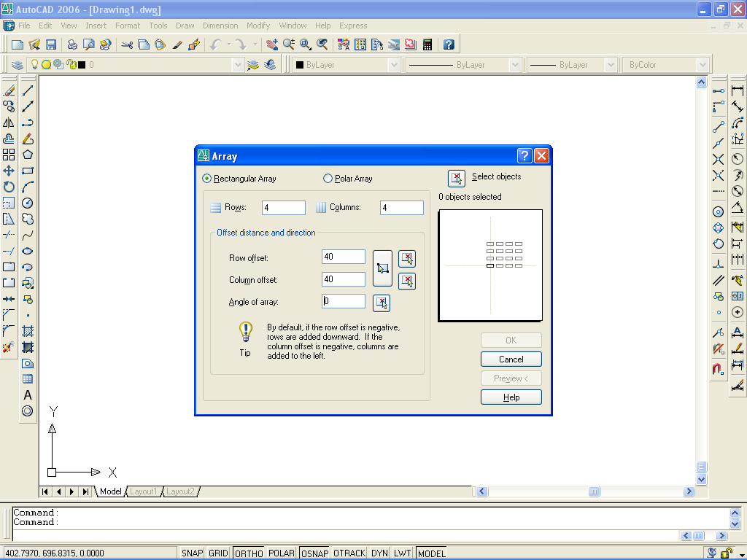Switch to the Layout2 tab
The height and width of the screenshot is (560, 747).
pyautogui.click(x=180, y=491)
